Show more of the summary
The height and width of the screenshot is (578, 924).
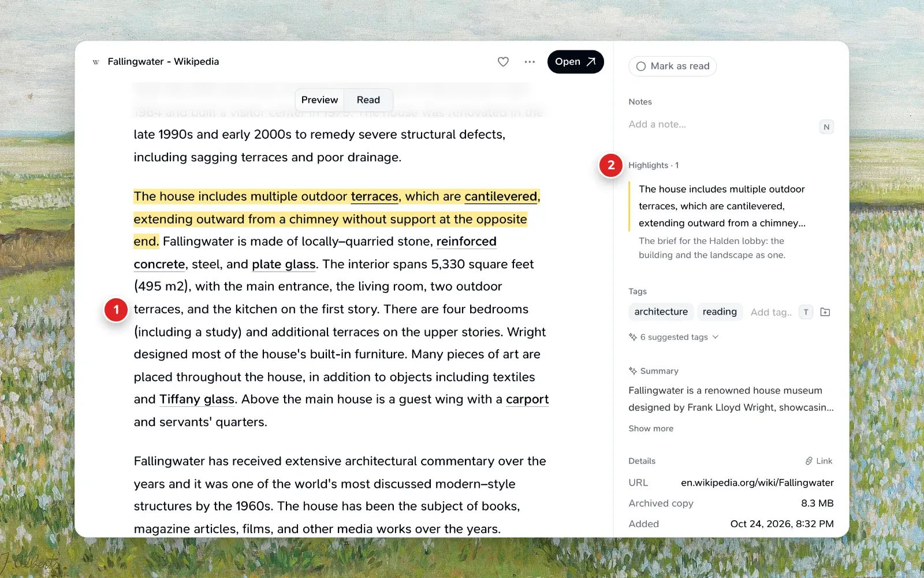pos(651,429)
